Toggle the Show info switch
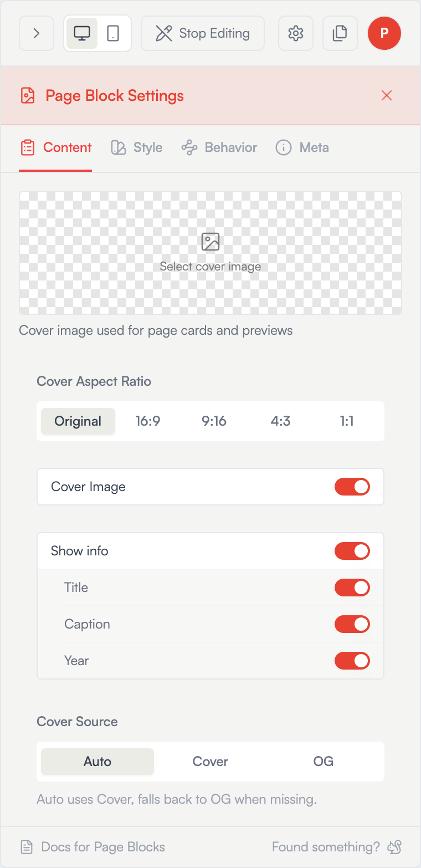Screen dimensions: 421x868 pos(352,551)
